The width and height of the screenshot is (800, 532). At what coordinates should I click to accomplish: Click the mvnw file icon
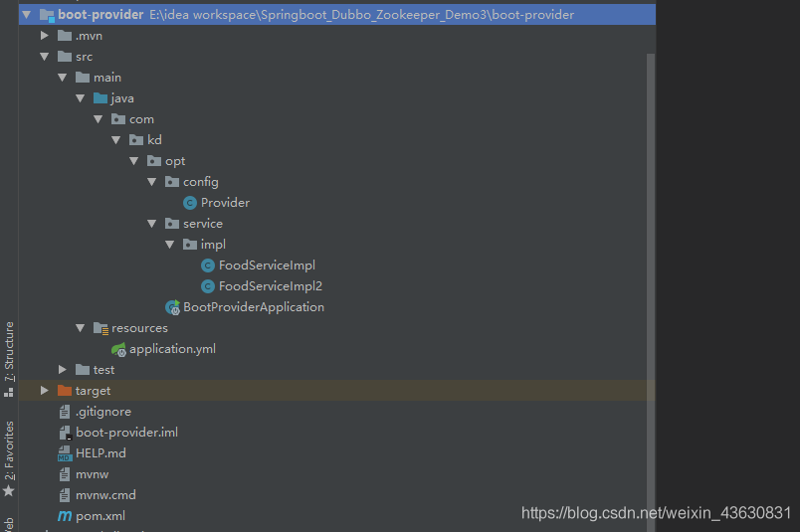(65, 474)
